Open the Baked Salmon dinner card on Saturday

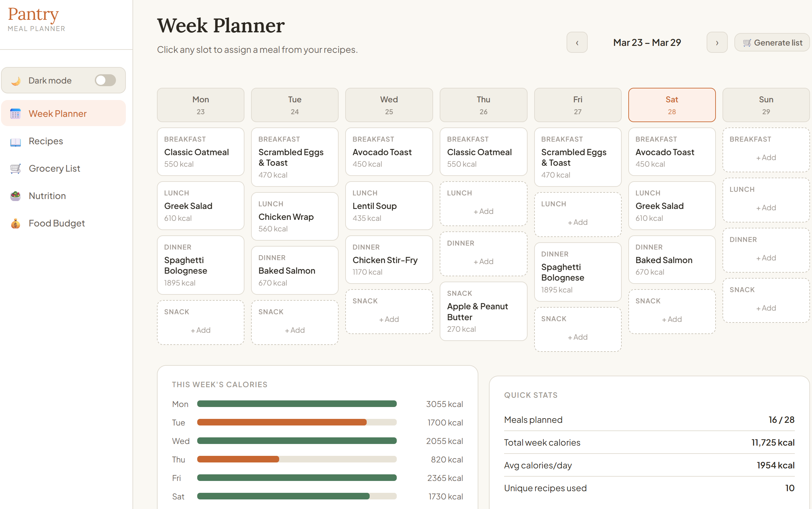point(672,259)
